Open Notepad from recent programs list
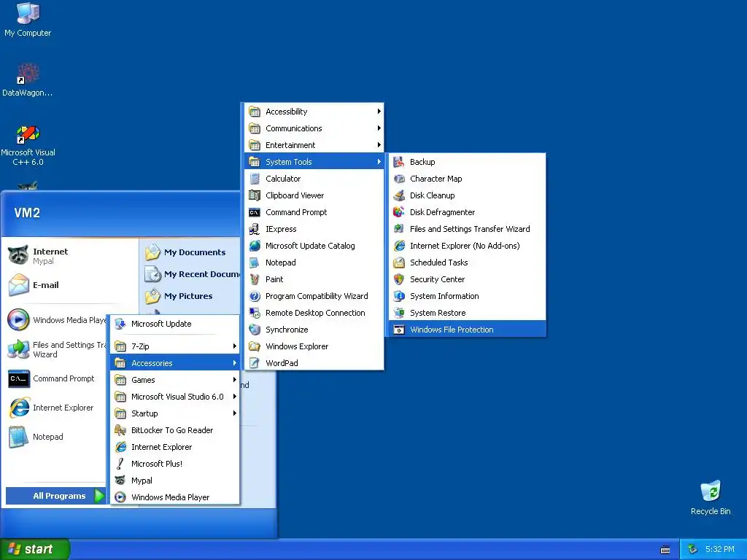Viewport: 747px width, 560px height. point(57,437)
